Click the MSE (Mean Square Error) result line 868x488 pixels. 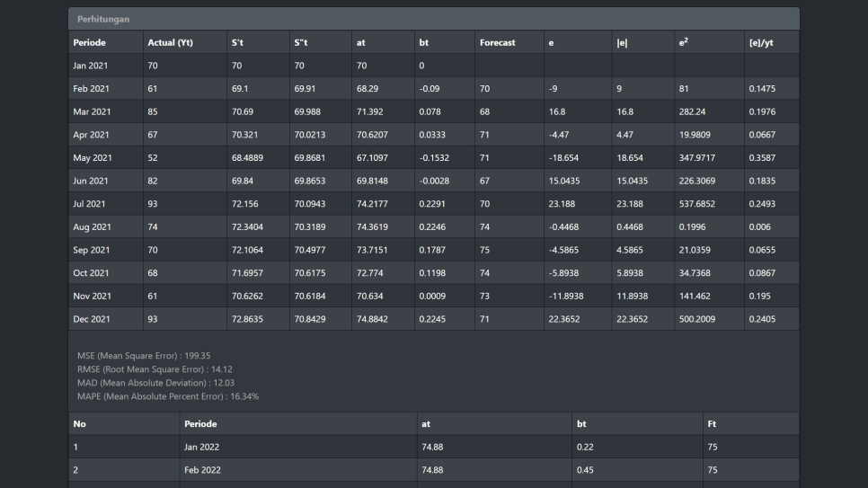coord(144,356)
